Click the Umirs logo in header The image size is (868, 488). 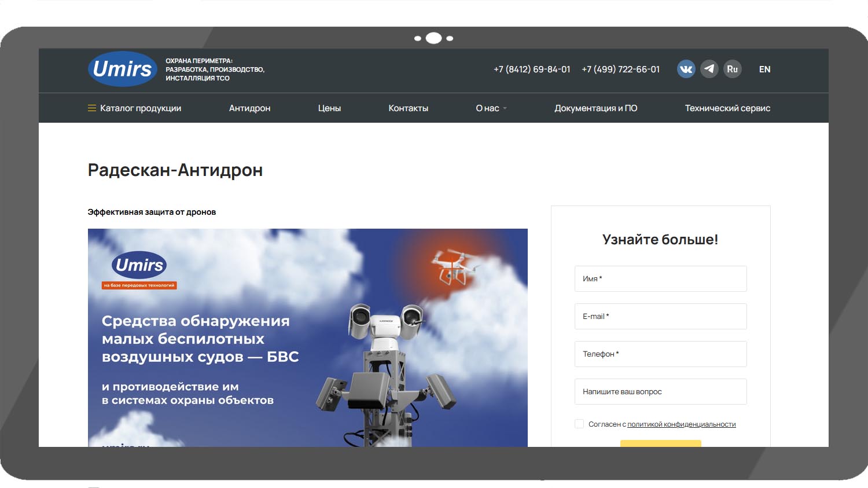pos(122,69)
